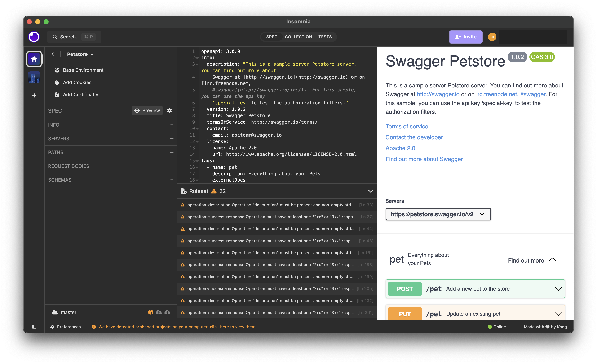The image size is (597, 364).
Task: Expand the INFO section
Action: [111, 125]
